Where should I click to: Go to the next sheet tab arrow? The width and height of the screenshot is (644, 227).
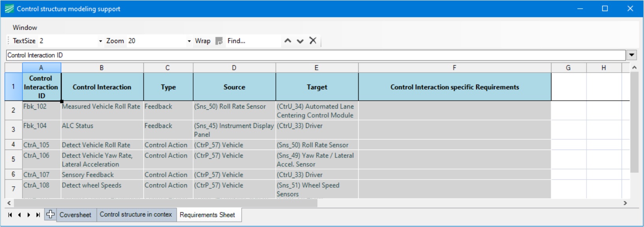click(x=29, y=215)
